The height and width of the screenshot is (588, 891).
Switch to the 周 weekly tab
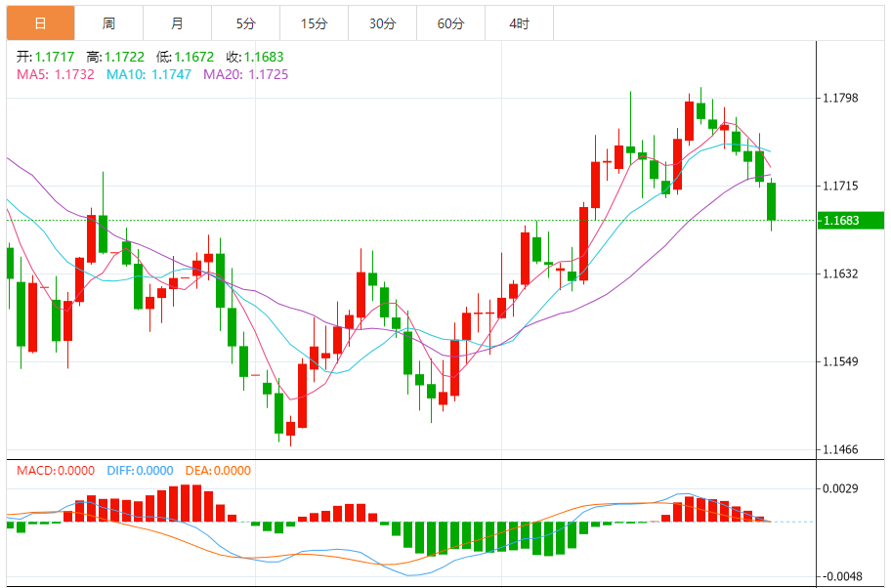pos(108,23)
